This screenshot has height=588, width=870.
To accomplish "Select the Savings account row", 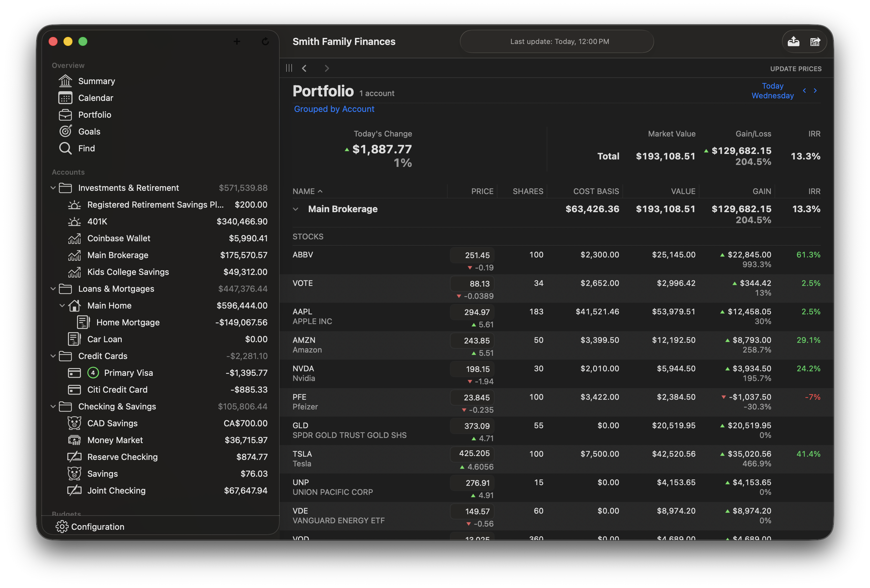I will [x=161, y=474].
